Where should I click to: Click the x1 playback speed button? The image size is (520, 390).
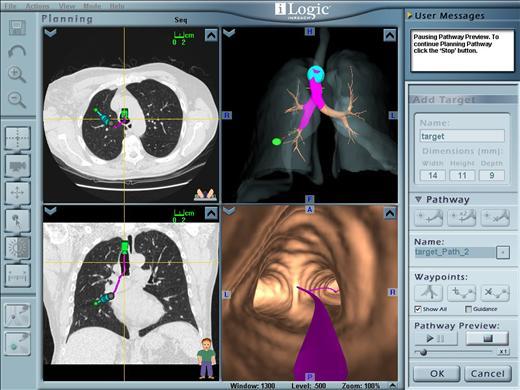coord(504,351)
